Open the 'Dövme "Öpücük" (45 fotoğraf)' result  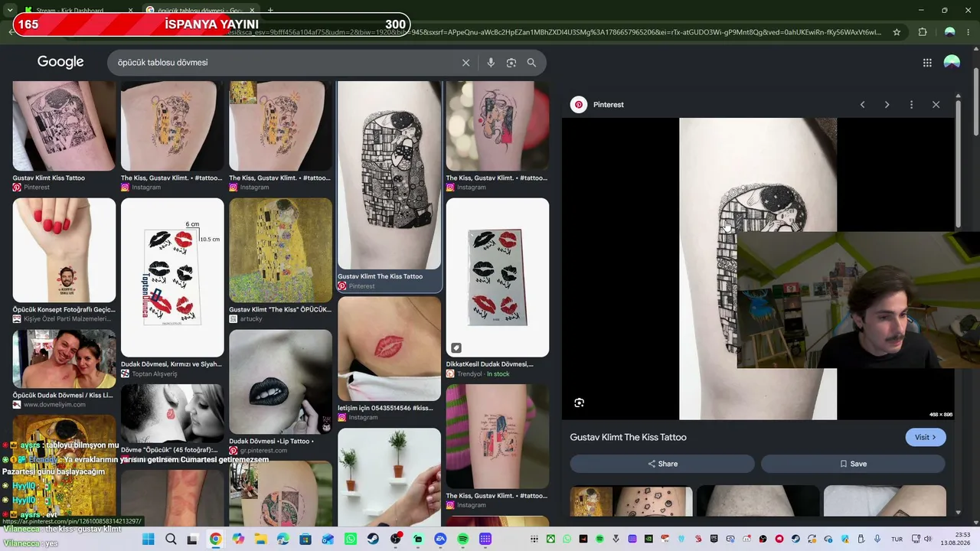coord(172,413)
